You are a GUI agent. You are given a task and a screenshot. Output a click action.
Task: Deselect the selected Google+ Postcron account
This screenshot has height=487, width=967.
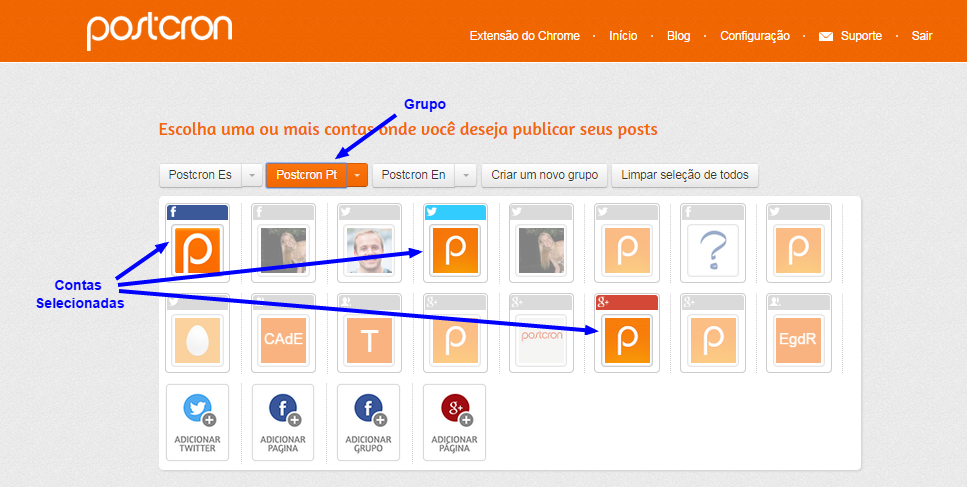point(626,339)
